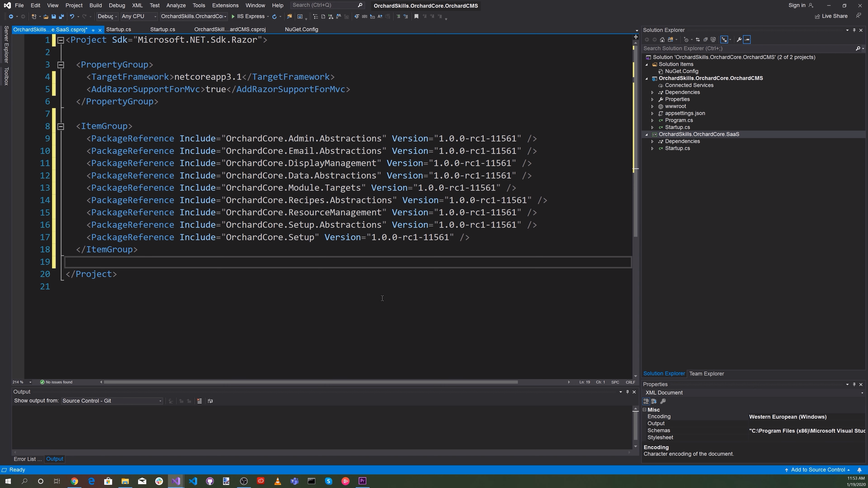Click the Find in Files toolbar icon

point(289,16)
